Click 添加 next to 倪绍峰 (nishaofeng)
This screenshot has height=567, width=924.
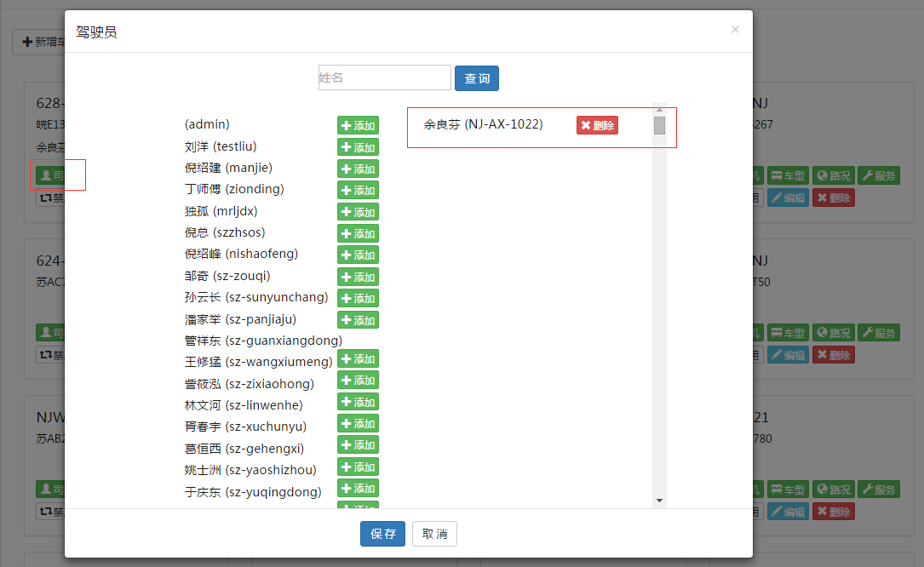[358, 255]
